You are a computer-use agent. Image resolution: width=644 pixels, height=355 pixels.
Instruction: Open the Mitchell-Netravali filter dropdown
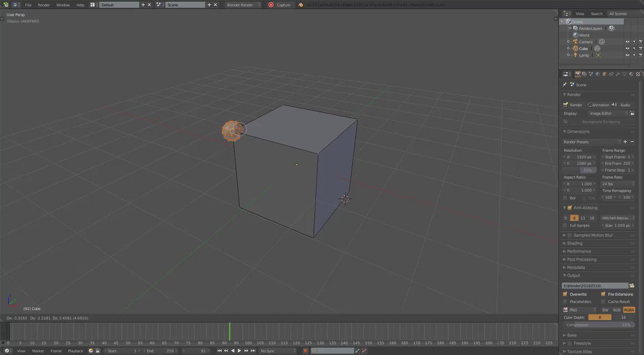click(617, 218)
